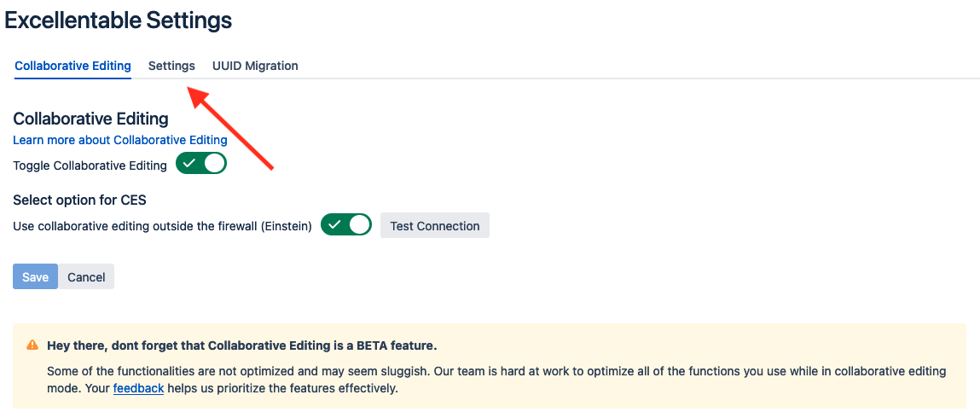
Task: Click the orange warning triangle icon
Action: [x=32, y=345]
